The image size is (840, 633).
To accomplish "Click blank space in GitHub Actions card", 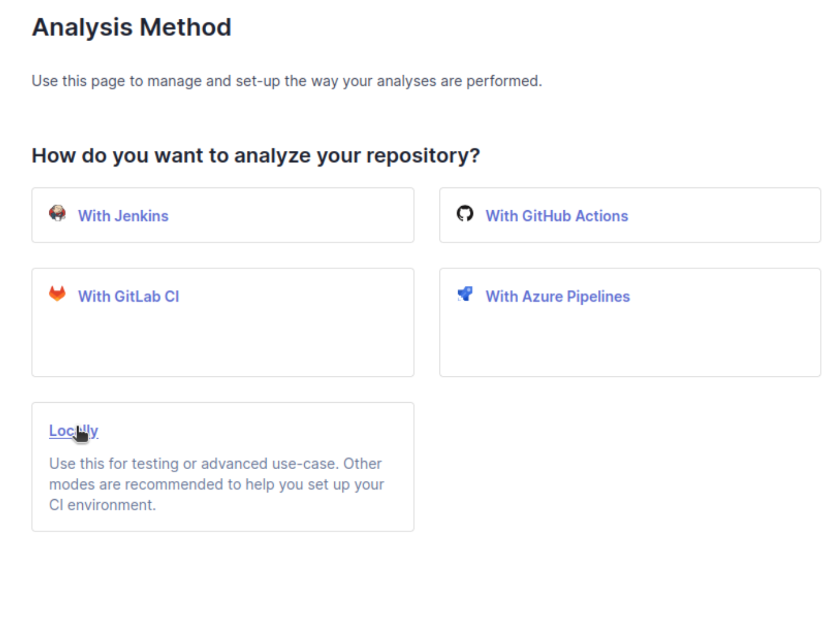I will (x=723, y=216).
